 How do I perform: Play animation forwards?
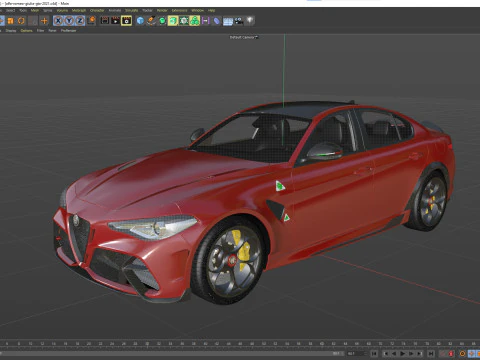pos(403,353)
